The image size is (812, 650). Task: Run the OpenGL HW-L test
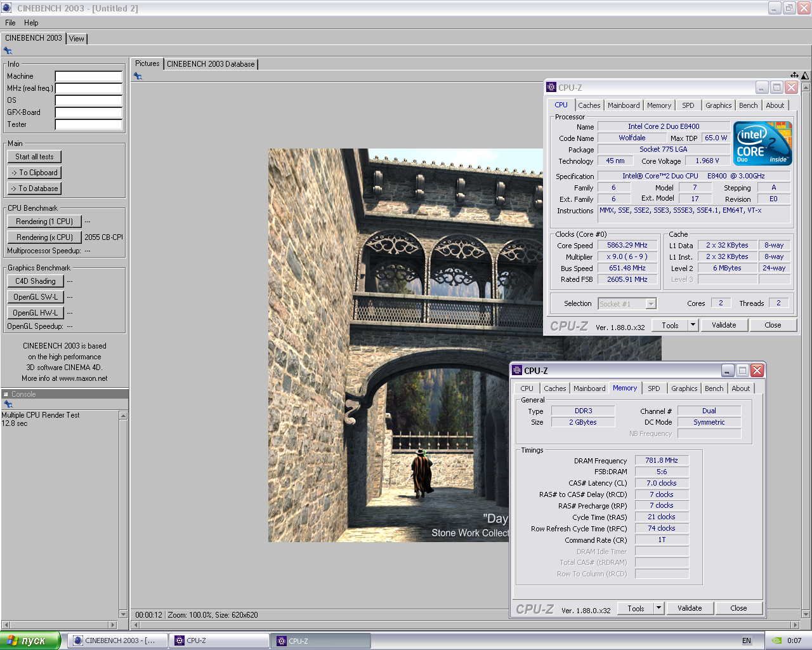pyautogui.click(x=36, y=313)
